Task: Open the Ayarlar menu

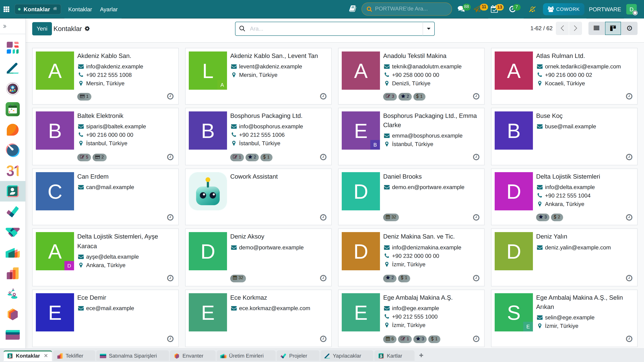Action: pos(108,9)
